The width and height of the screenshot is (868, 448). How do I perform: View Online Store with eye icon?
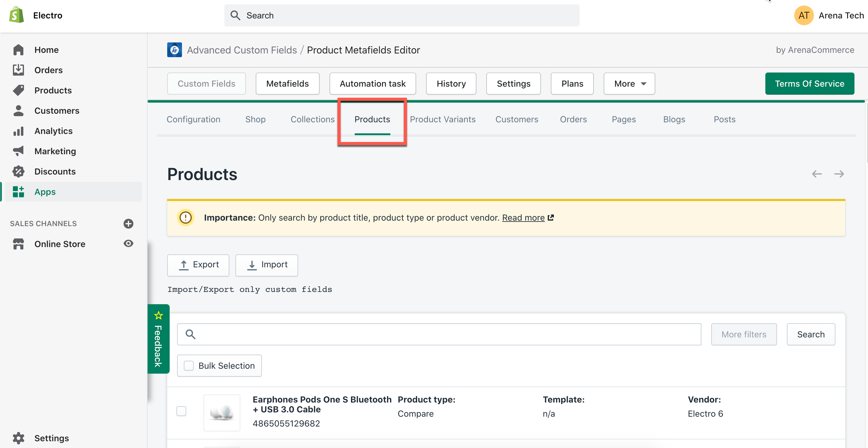coord(128,244)
